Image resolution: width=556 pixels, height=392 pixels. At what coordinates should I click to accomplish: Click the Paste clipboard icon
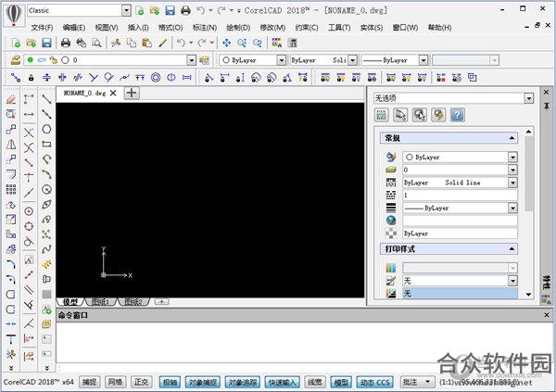[x=146, y=44]
